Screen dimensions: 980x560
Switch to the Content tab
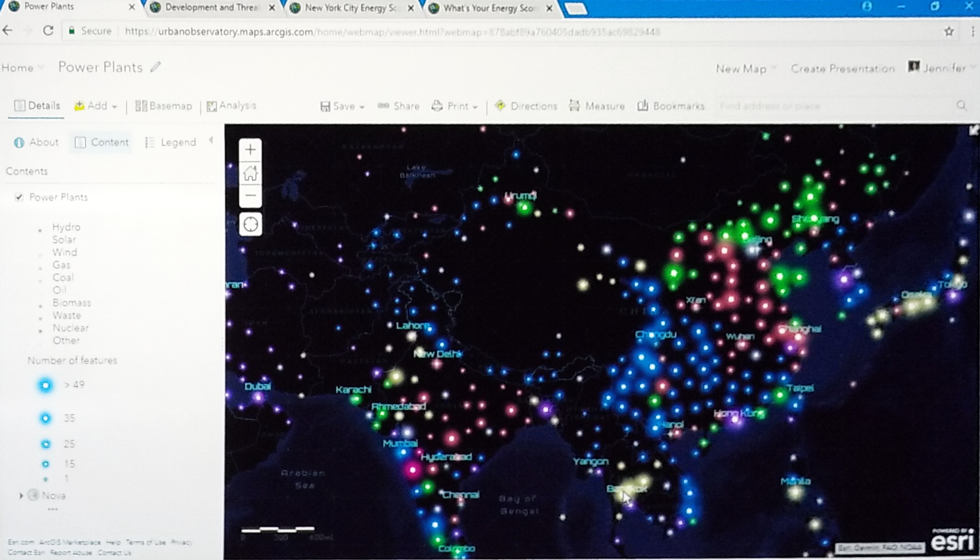click(101, 142)
